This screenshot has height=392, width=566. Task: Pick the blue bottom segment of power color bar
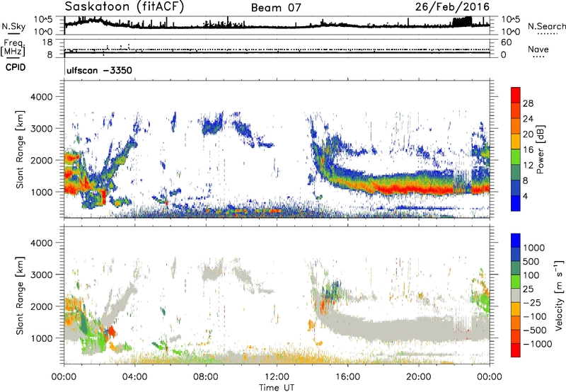pyautogui.click(x=516, y=203)
